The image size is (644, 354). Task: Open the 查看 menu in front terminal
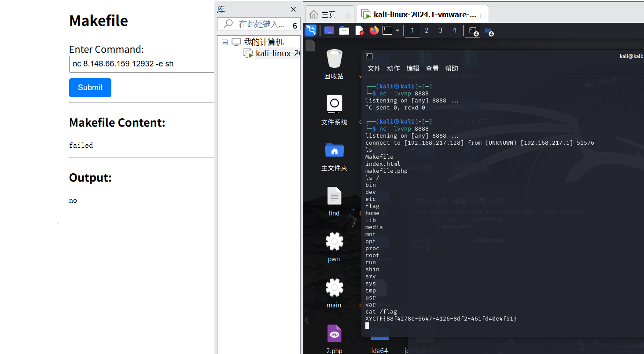click(x=432, y=68)
